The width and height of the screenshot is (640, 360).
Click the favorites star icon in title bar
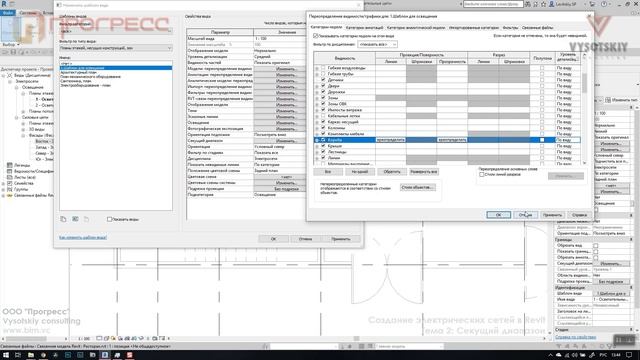tap(543, 4)
